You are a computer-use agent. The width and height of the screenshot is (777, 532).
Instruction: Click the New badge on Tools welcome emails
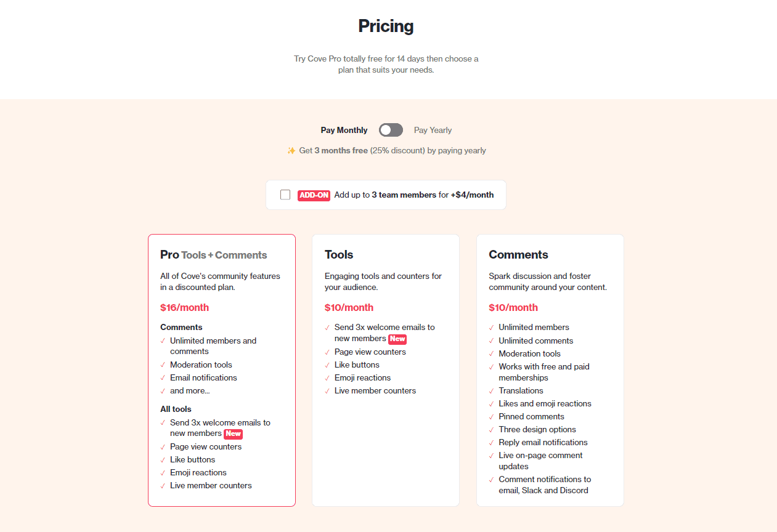397,339
